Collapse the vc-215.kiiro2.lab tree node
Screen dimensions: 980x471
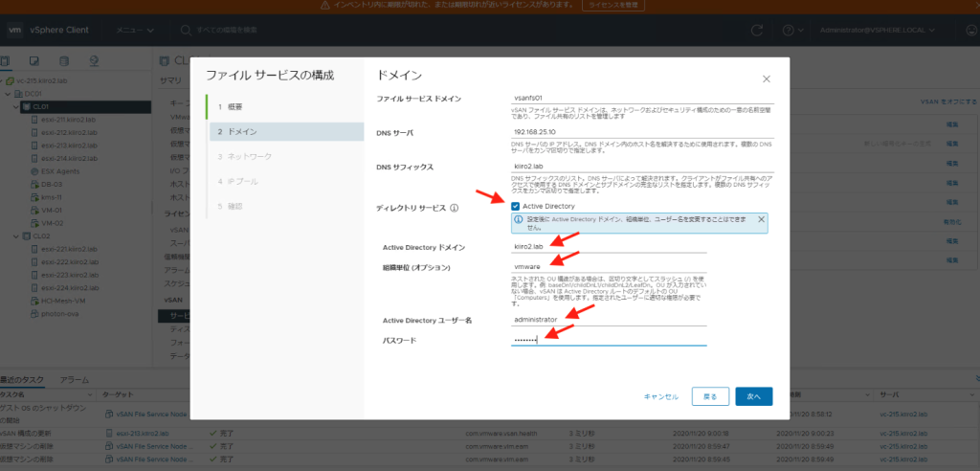pyautogui.click(x=2, y=81)
